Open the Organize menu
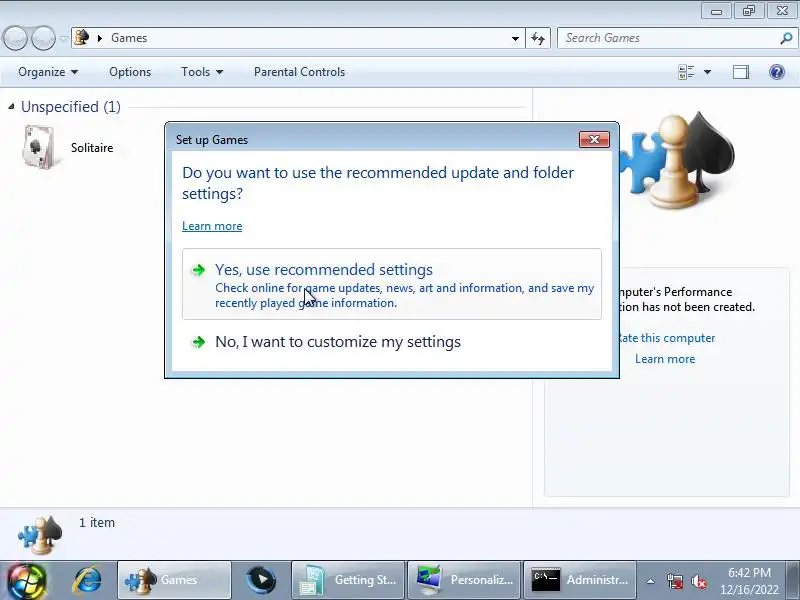This screenshot has height=600, width=800. (x=48, y=72)
